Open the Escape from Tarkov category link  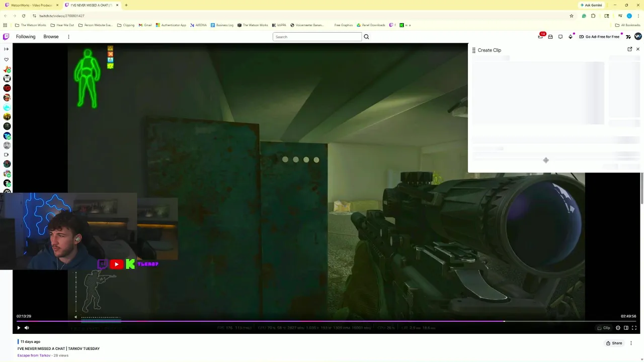[x=34, y=355]
